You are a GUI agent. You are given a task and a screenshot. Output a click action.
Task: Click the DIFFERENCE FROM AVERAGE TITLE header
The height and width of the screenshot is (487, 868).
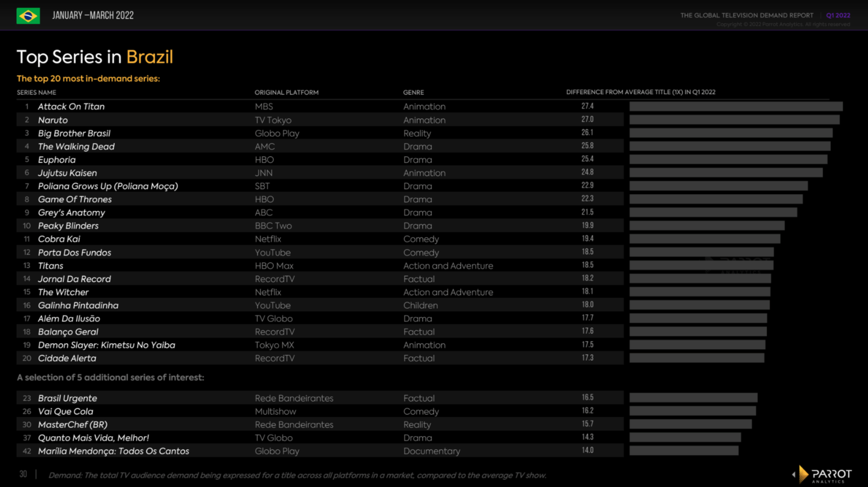coord(641,92)
